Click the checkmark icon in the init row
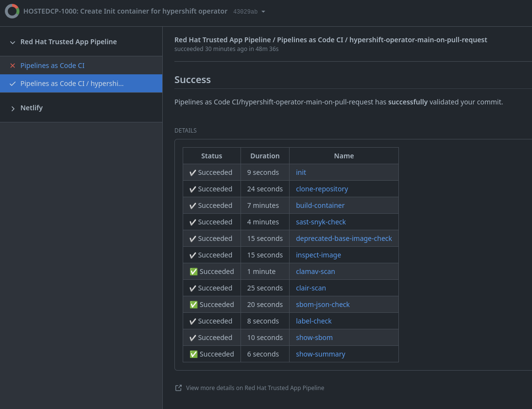The width and height of the screenshot is (532, 409). tap(192, 172)
